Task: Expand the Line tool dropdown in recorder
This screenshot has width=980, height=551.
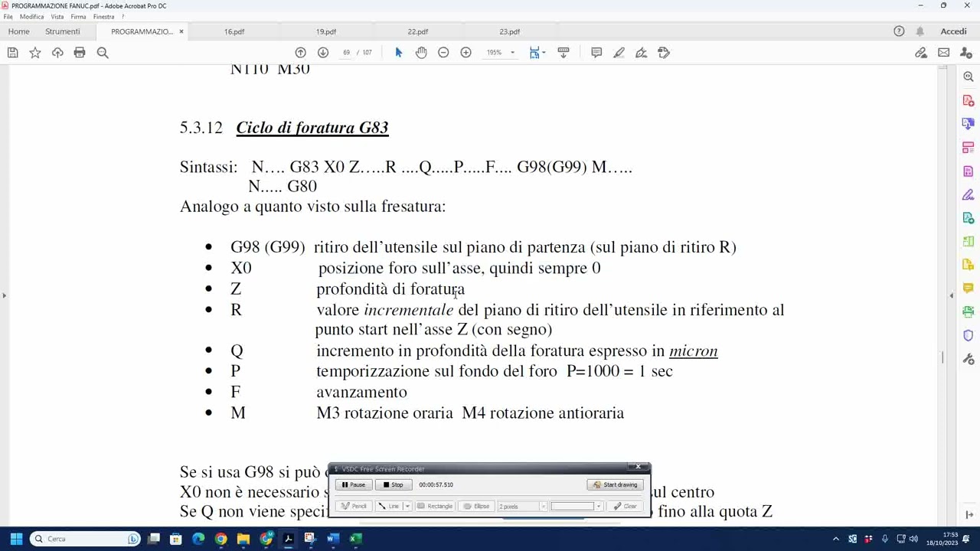Action: click(x=407, y=506)
